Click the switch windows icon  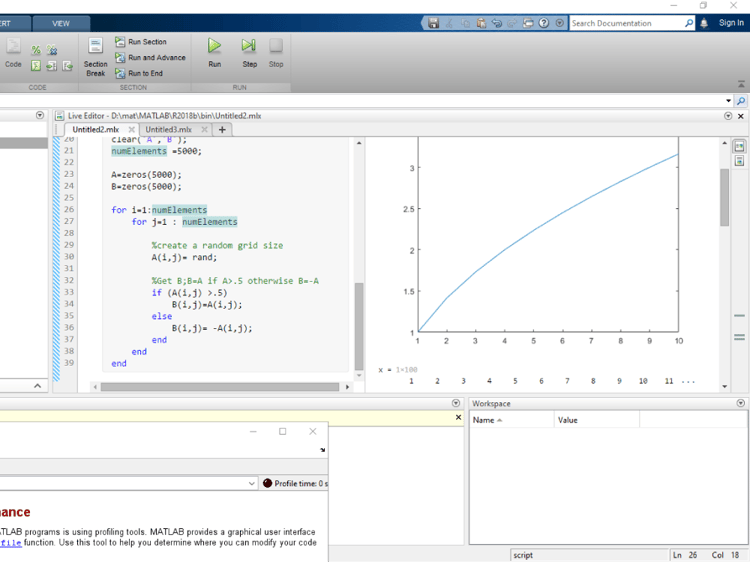click(528, 23)
